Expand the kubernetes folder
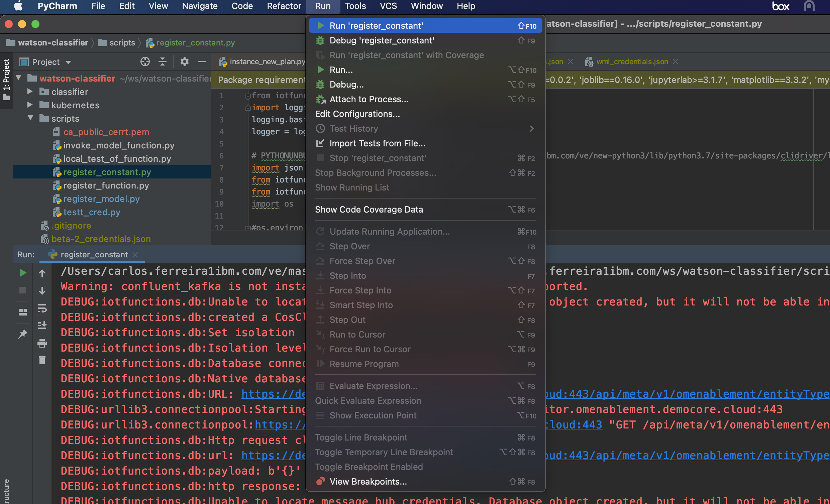The width and height of the screenshot is (830, 504). pyautogui.click(x=30, y=105)
